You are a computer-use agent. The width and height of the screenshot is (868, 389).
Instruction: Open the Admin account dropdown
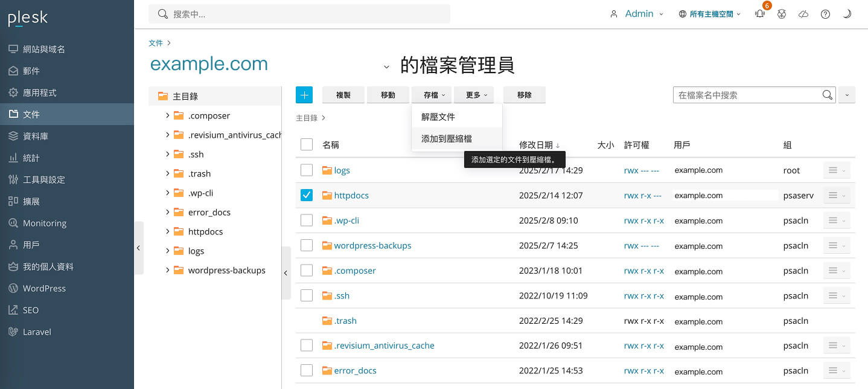pyautogui.click(x=639, y=14)
